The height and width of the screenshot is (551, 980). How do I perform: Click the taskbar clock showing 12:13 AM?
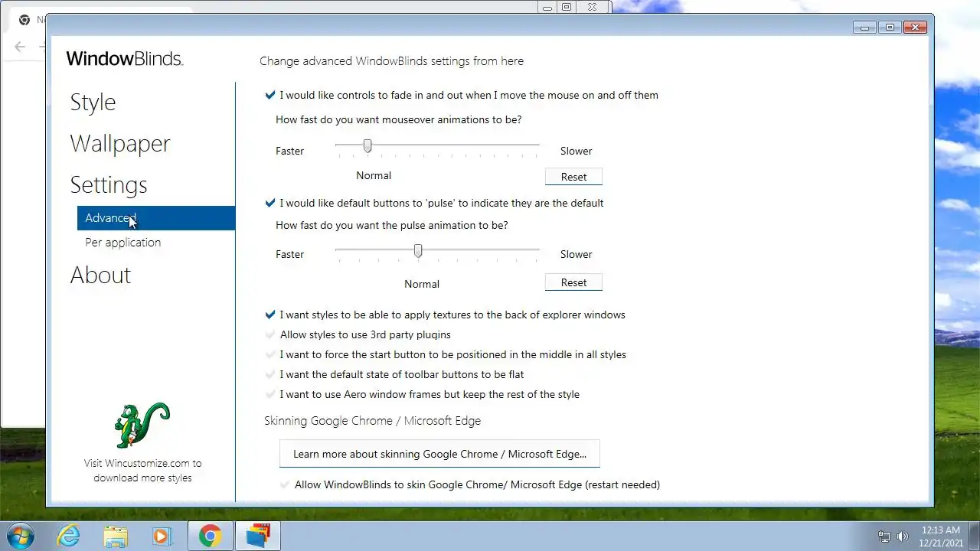point(941,530)
